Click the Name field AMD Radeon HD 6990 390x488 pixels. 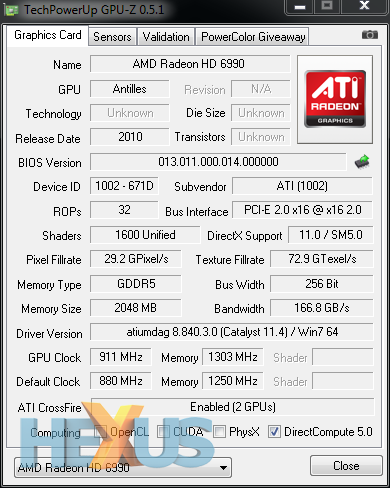pos(190,64)
